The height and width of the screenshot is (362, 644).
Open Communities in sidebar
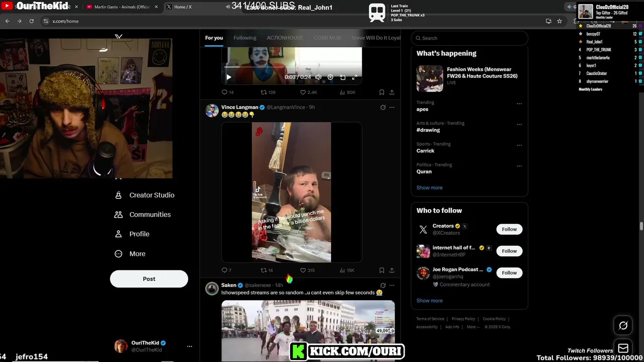[x=143, y=215]
